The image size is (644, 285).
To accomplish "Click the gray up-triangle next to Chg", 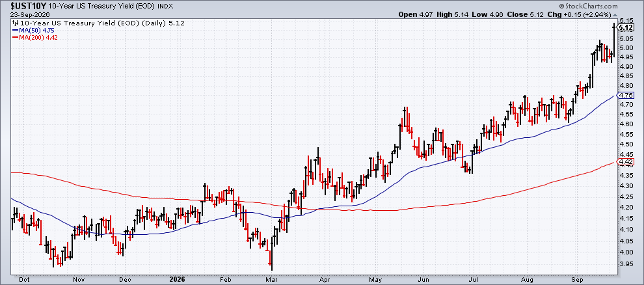I will coord(615,14).
